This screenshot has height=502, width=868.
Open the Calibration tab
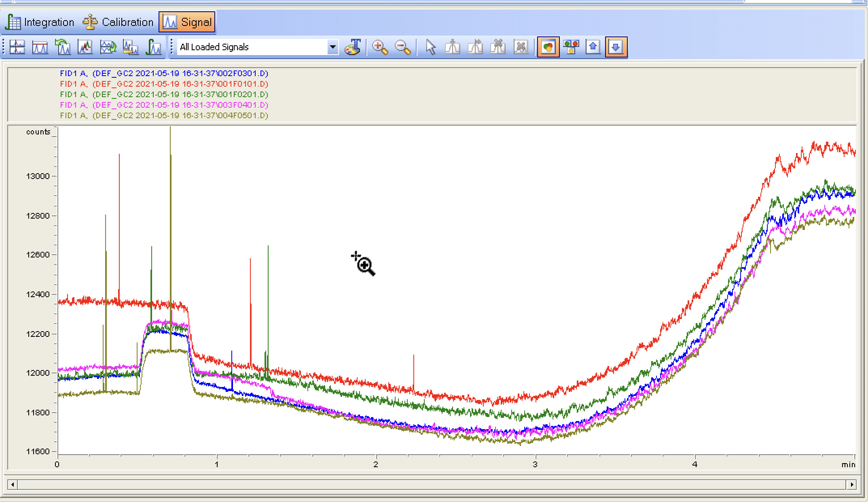(x=118, y=22)
